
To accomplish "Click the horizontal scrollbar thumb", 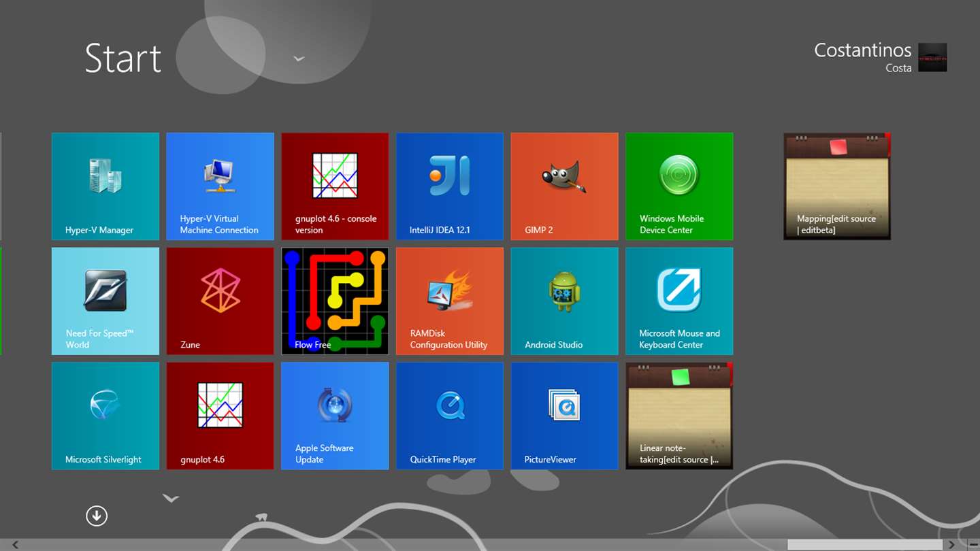I will click(865, 545).
